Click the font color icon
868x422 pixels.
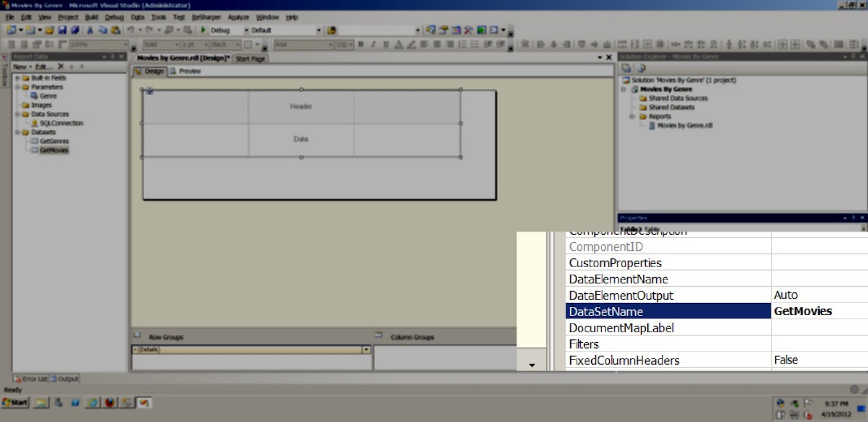399,45
